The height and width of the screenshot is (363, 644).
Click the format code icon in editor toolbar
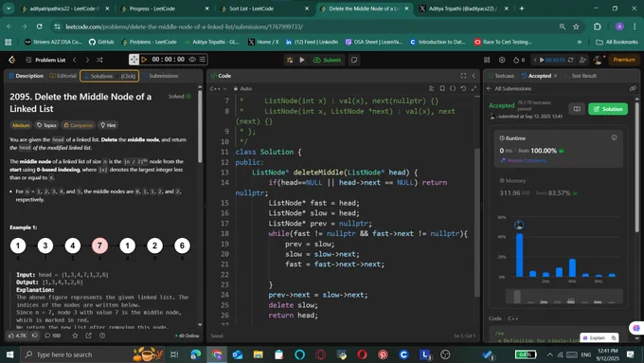pos(431,88)
